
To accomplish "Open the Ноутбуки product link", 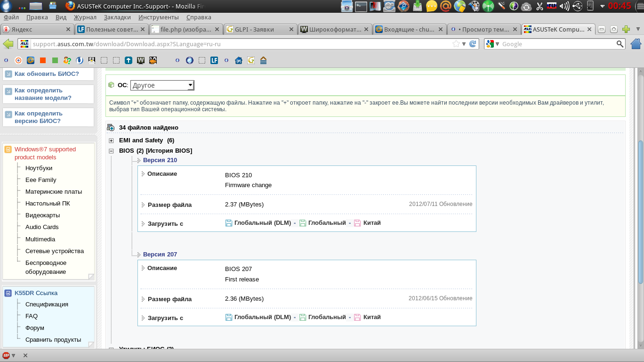I will click(x=39, y=168).
